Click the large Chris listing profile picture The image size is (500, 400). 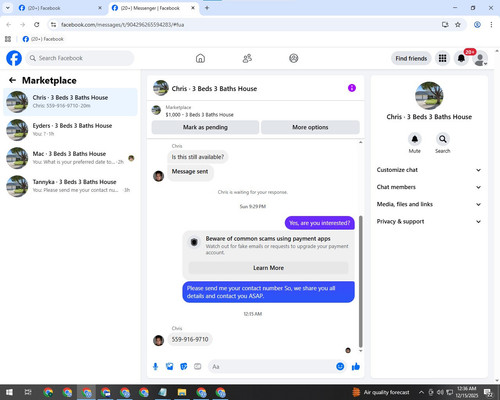(x=429, y=96)
